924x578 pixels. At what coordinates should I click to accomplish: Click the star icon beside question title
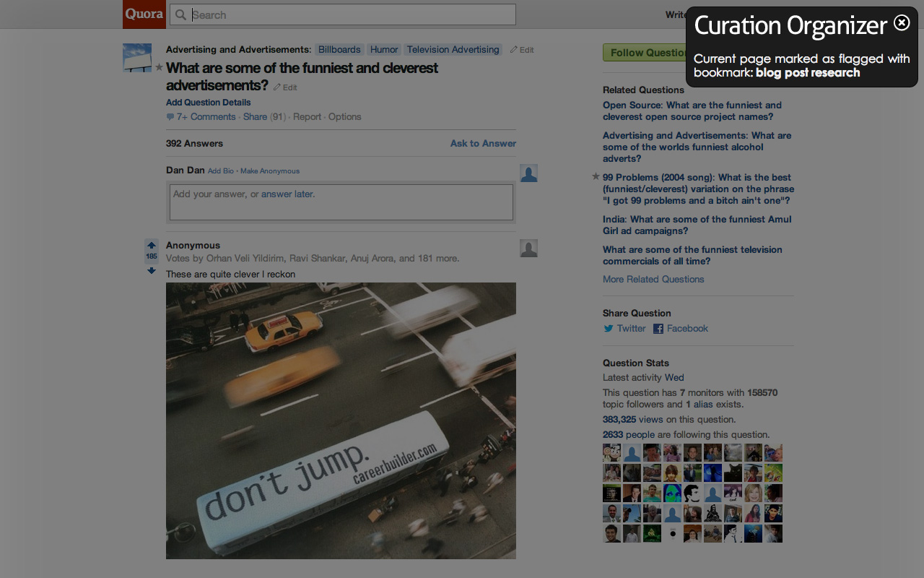159,67
